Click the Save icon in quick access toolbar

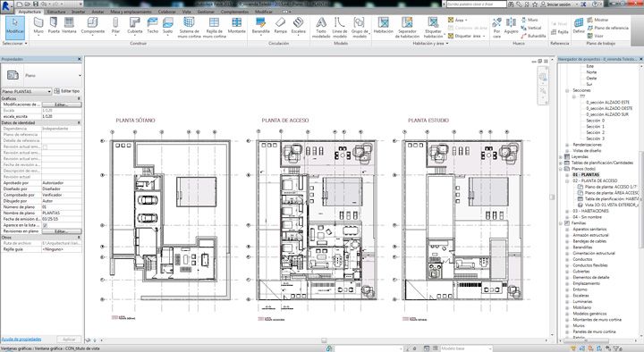37,4
